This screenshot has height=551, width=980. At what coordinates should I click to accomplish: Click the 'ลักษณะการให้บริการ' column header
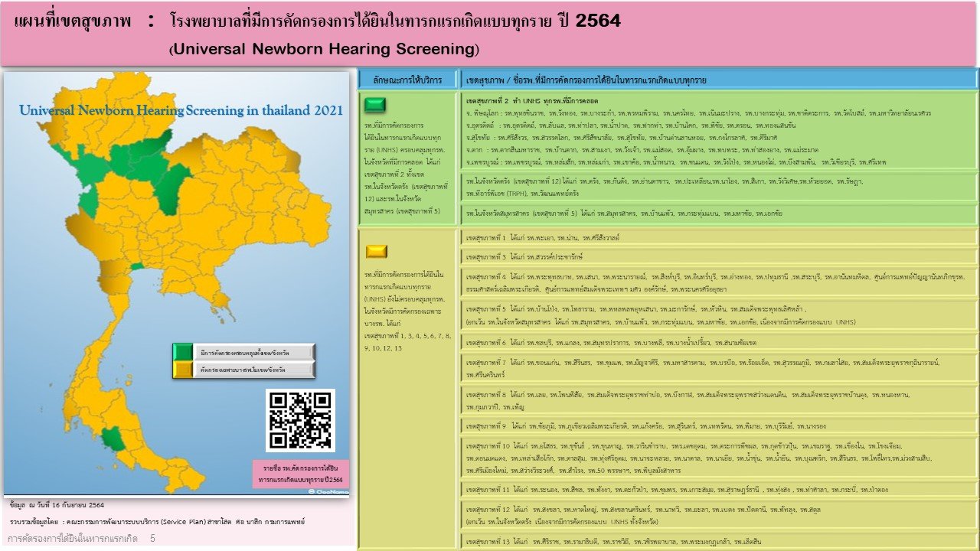407,80
